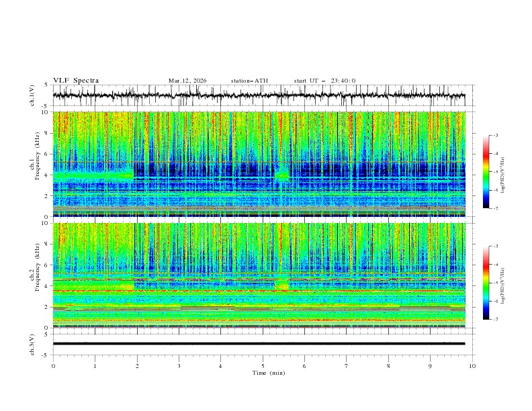Image resolution: width=532 pixels, height=411 pixels.
Task: Click the "8" kHz tick of ch.1 spectrogram
Action: click(x=47, y=133)
